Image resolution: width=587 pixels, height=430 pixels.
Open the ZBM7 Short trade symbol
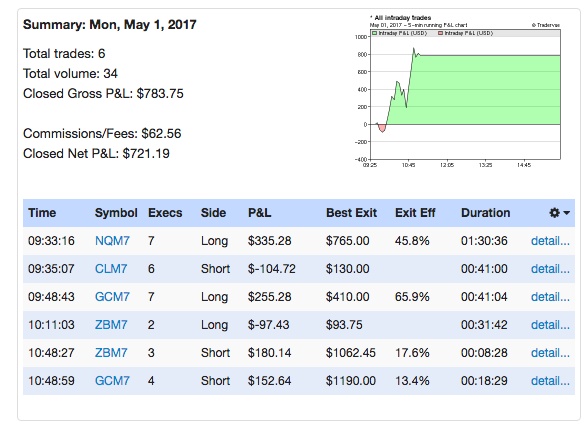click(111, 353)
